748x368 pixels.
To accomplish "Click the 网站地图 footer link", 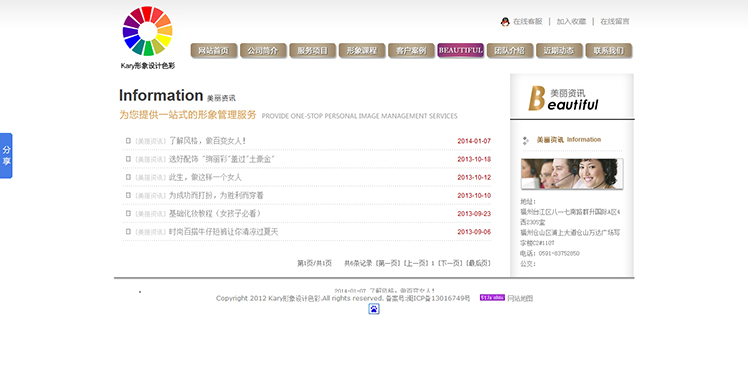I will [520, 298].
